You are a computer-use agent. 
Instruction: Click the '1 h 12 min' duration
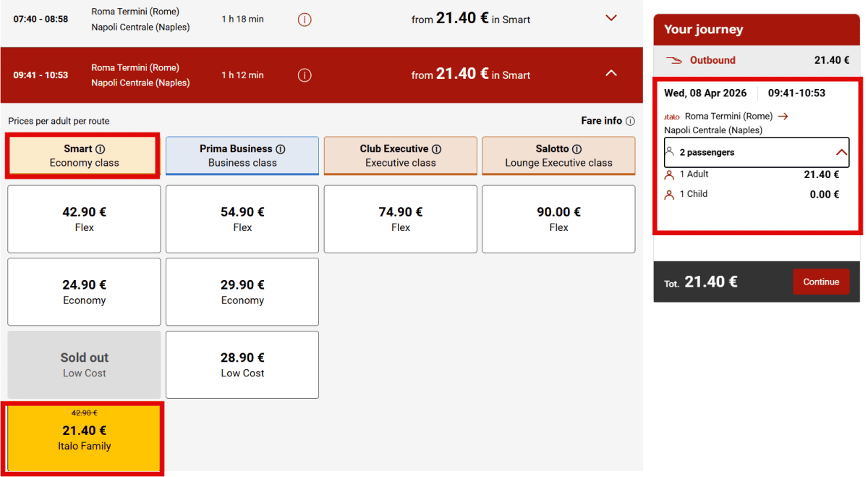(242, 75)
